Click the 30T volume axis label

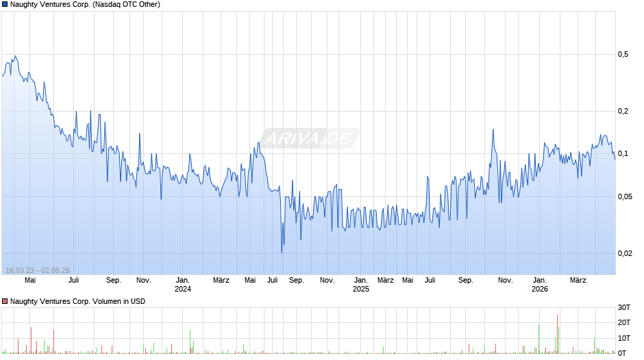tap(624, 307)
